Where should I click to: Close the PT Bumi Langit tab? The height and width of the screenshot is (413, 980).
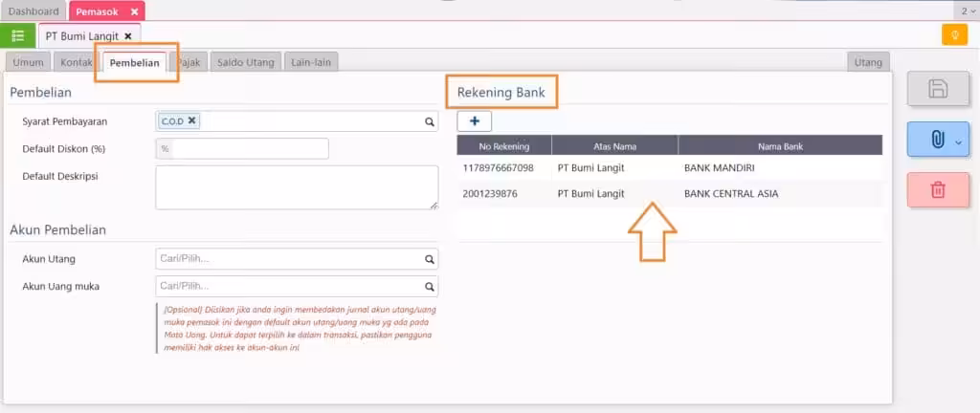(128, 36)
